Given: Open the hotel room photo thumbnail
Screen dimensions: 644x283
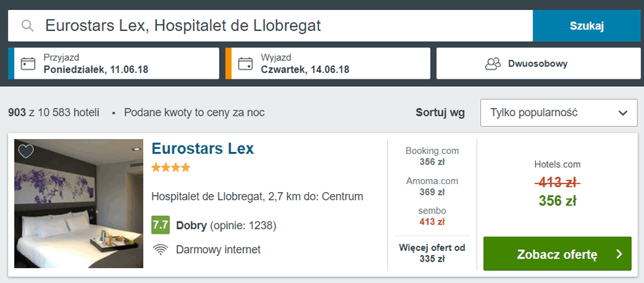Looking at the screenshot, I should (x=79, y=203).
